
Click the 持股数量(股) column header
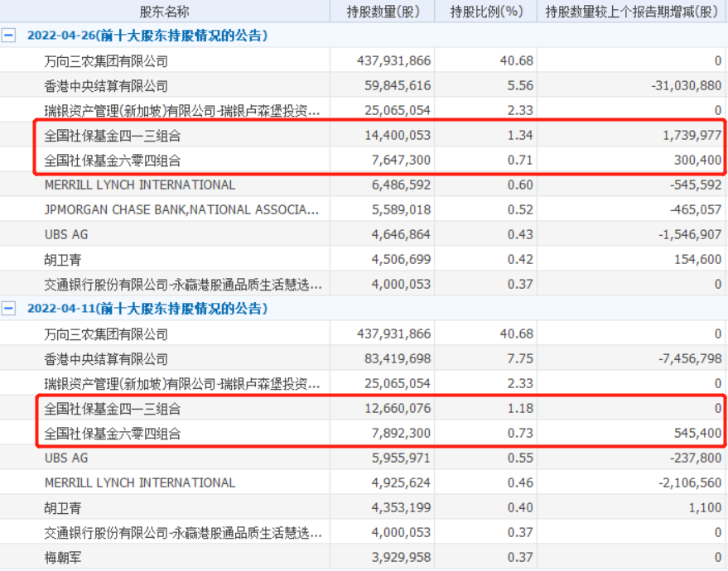pyautogui.click(x=383, y=12)
